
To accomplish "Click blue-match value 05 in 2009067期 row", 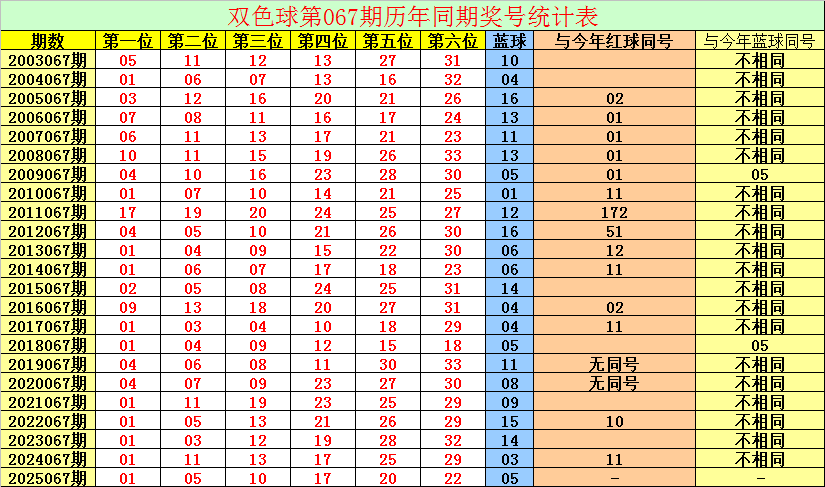I will (x=760, y=174).
